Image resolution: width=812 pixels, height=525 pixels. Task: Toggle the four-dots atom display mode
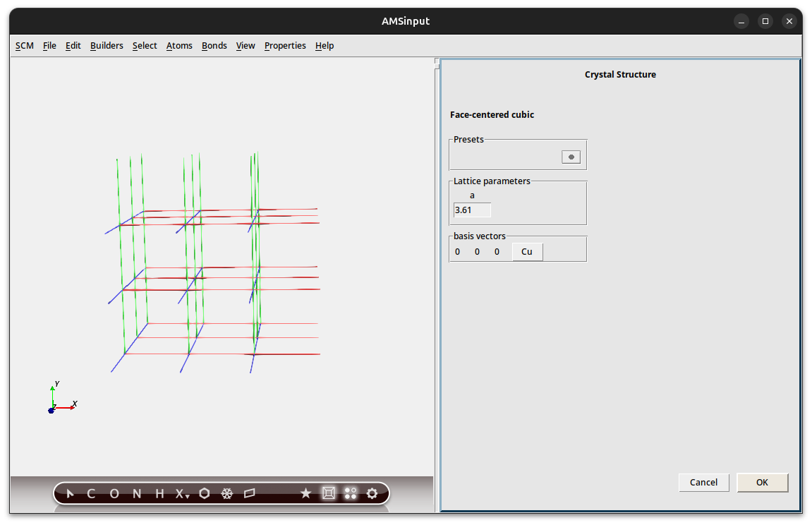pyautogui.click(x=351, y=494)
